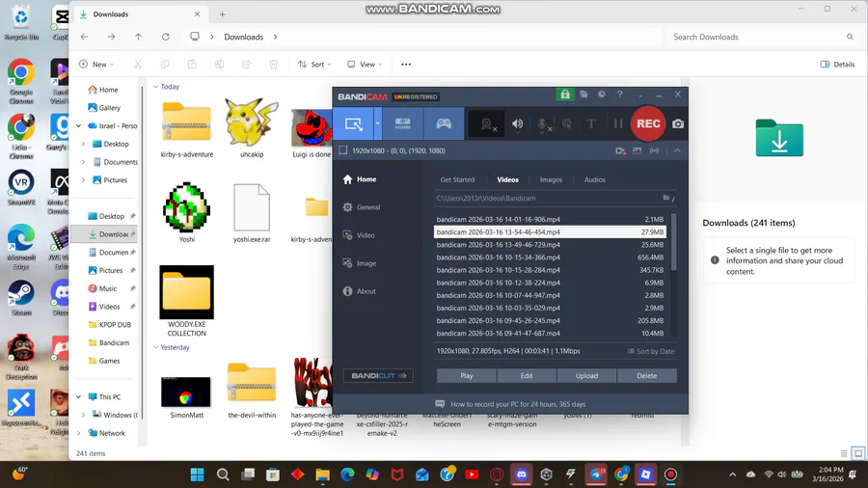Select bandicam 2026-03-16 14-01-16-906.mp4
Viewport: 868px width, 488px height.
(x=550, y=219)
